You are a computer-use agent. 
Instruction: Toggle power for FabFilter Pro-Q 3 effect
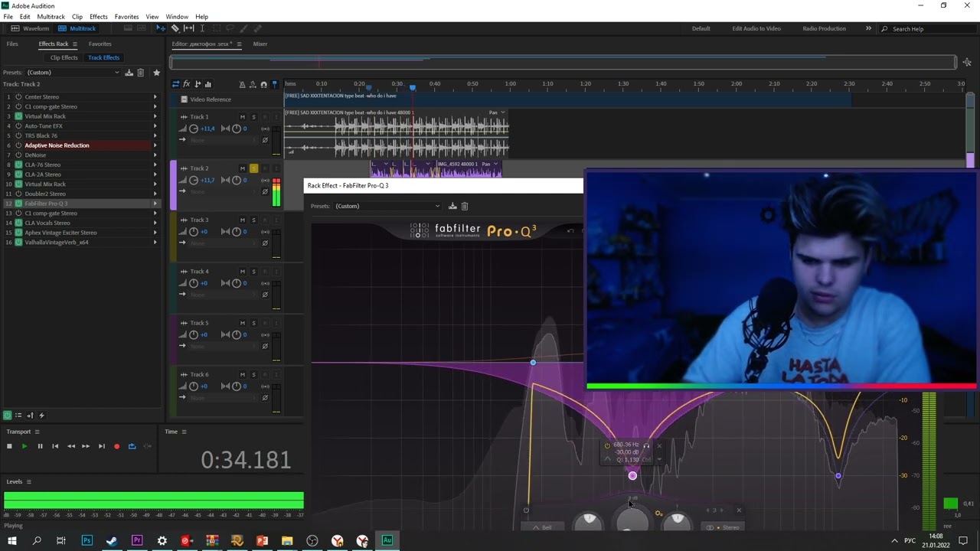point(18,204)
